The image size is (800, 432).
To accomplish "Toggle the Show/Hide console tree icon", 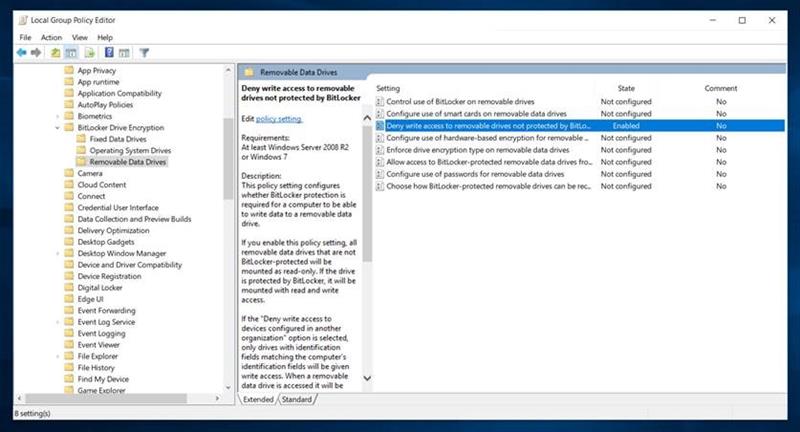I will tap(71, 53).
